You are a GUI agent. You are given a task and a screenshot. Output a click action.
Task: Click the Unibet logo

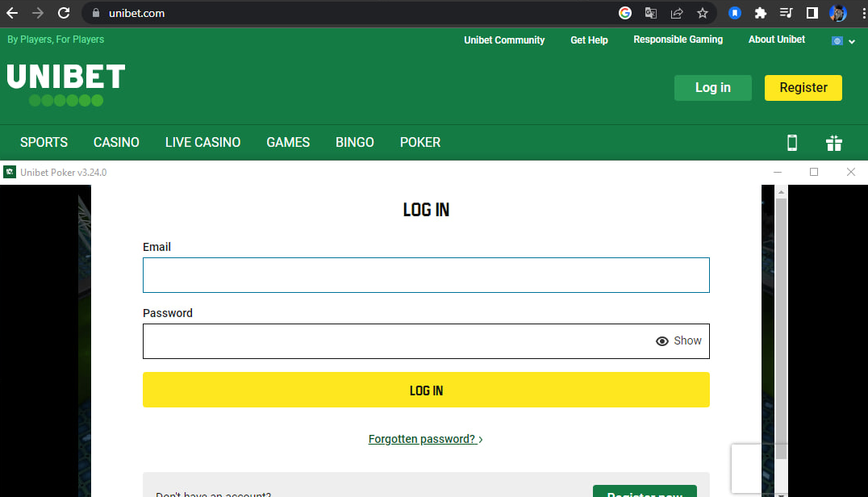[x=66, y=84]
